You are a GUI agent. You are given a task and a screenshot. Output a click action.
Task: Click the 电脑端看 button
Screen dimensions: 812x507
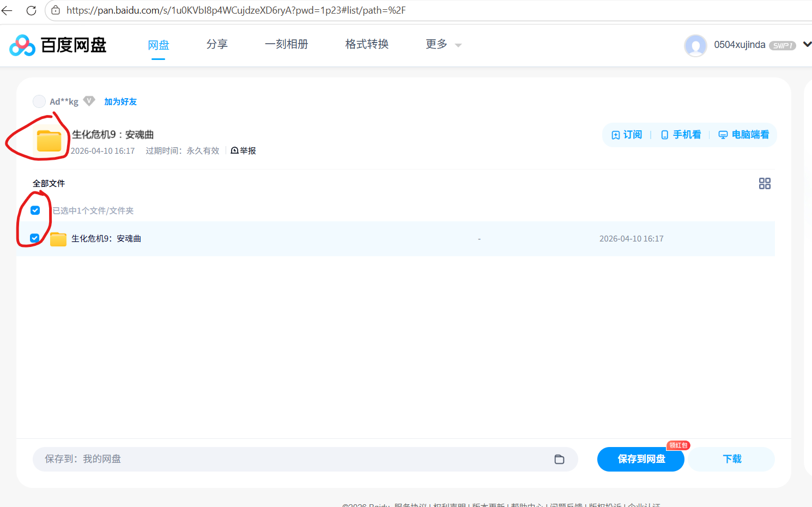[744, 135]
